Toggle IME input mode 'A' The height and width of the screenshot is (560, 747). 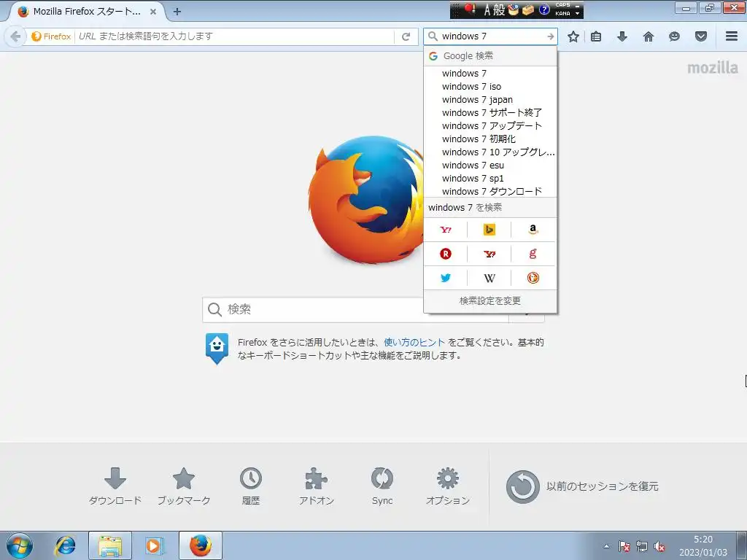click(487, 10)
